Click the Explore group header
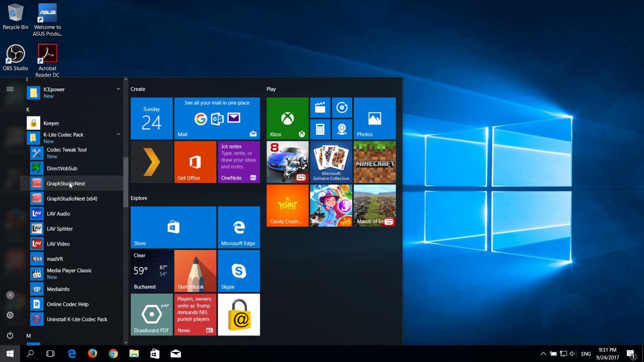This screenshot has height=362, width=644. [139, 198]
